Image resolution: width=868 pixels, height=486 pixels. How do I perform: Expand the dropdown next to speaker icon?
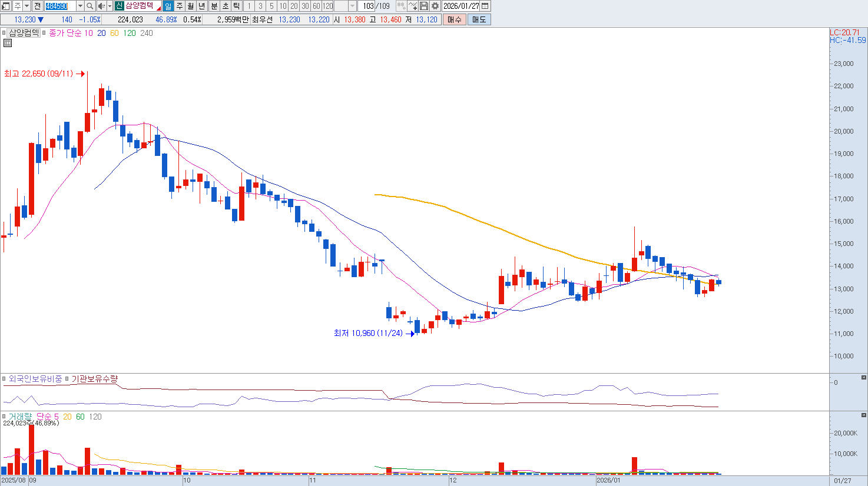pyautogui.click(x=110, y=6)
